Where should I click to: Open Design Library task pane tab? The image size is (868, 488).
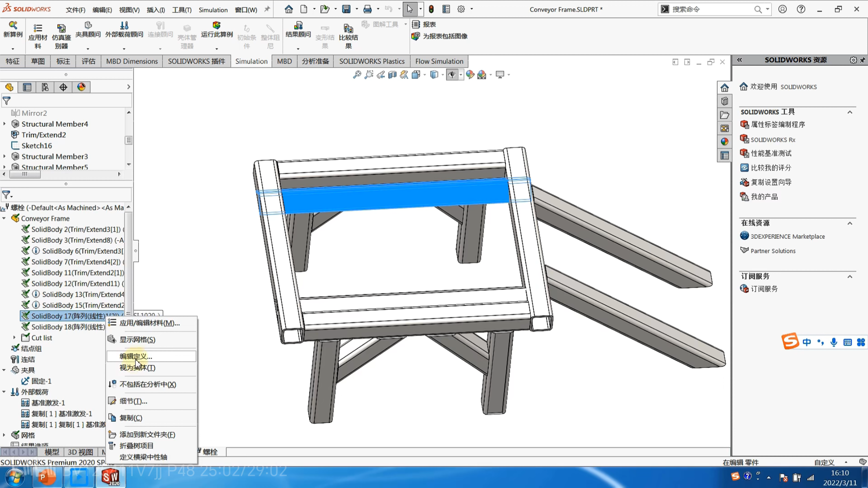point(724,101)
